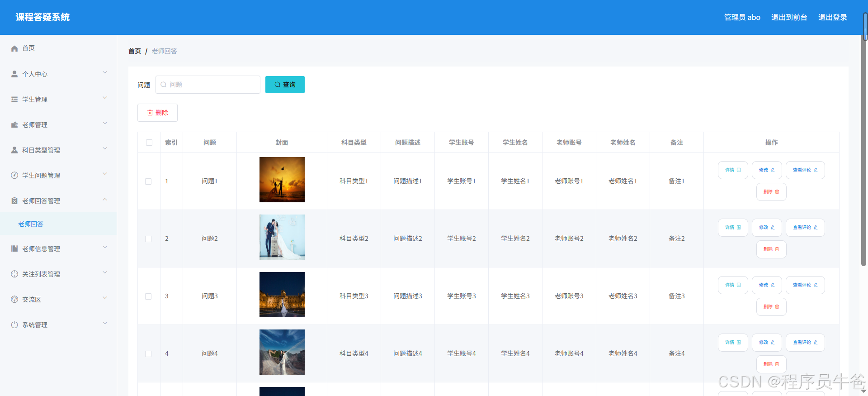Open 详情 for row 问题1
868x396 pixels.
point(733,170)
